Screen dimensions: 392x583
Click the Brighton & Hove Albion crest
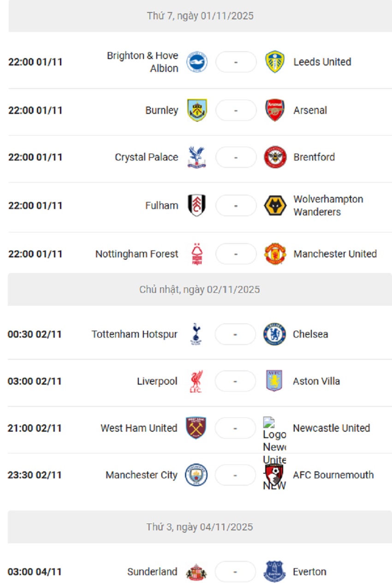click(x=197, y=62)
